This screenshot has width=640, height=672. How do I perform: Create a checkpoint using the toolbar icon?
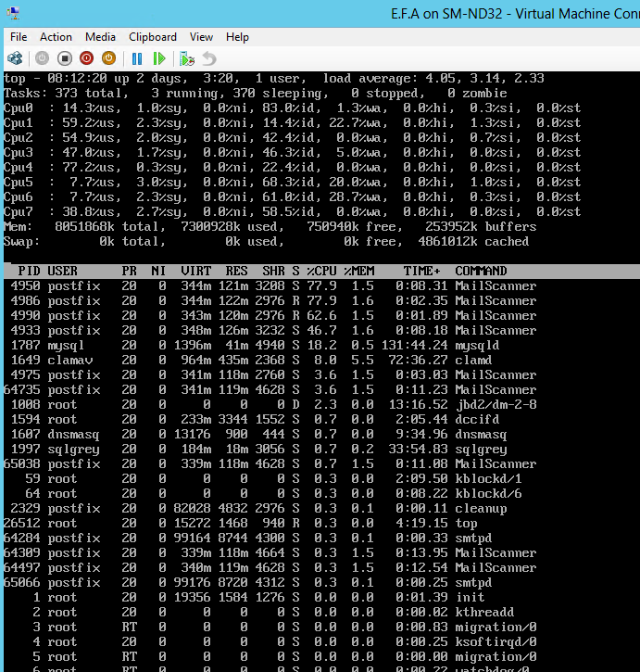(187, 58)
